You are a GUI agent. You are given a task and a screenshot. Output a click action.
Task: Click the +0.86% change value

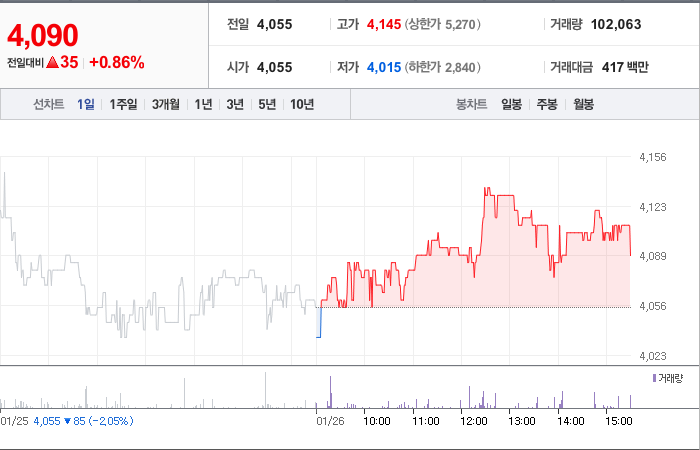[117, 62]
